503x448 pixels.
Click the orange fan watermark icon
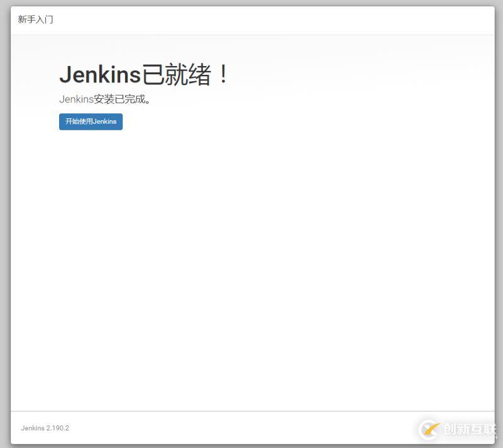(430, 430)
